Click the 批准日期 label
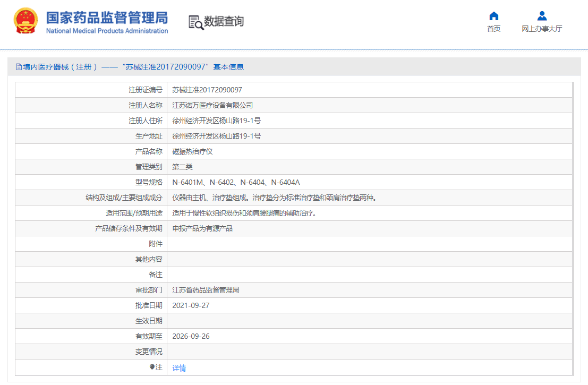The height and width of the screenshot is (385, 588). (149, 305)
